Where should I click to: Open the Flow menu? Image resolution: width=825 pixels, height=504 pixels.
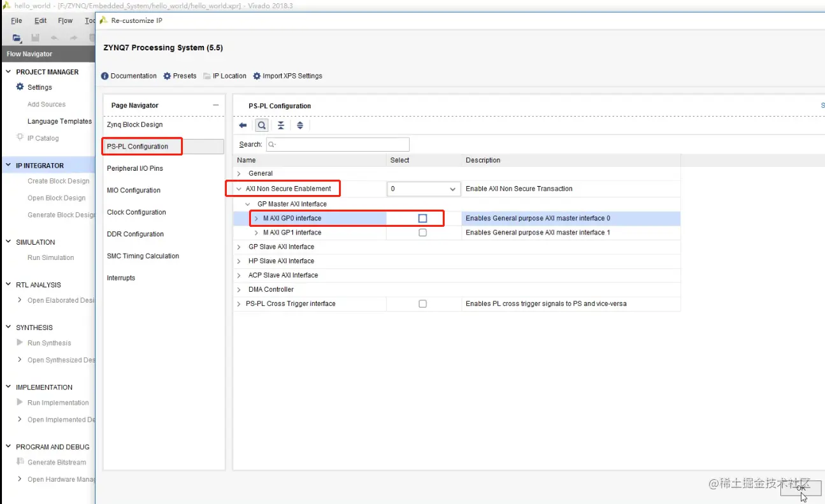pos(66,21)
